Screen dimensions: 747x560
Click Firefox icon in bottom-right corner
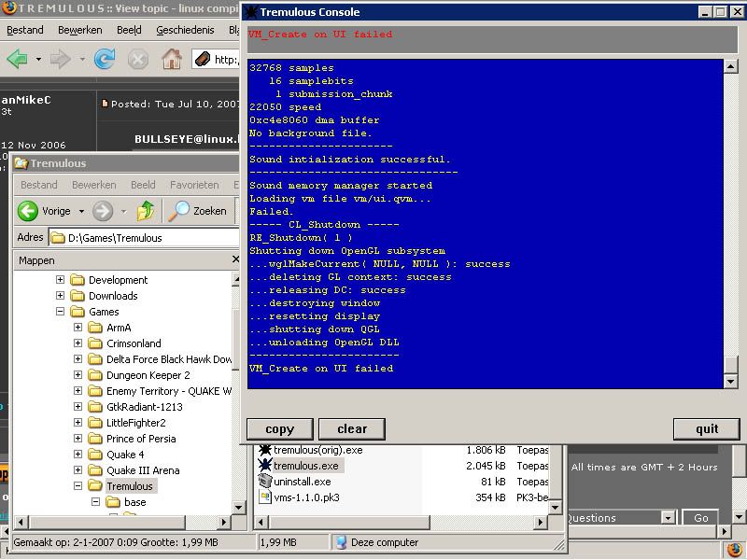coord(734,549)
